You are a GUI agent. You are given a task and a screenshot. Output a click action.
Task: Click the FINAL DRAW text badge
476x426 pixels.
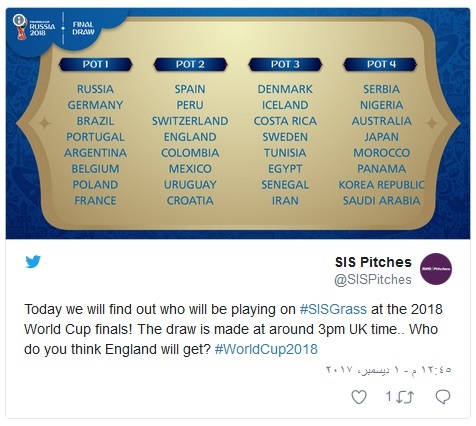83,28
